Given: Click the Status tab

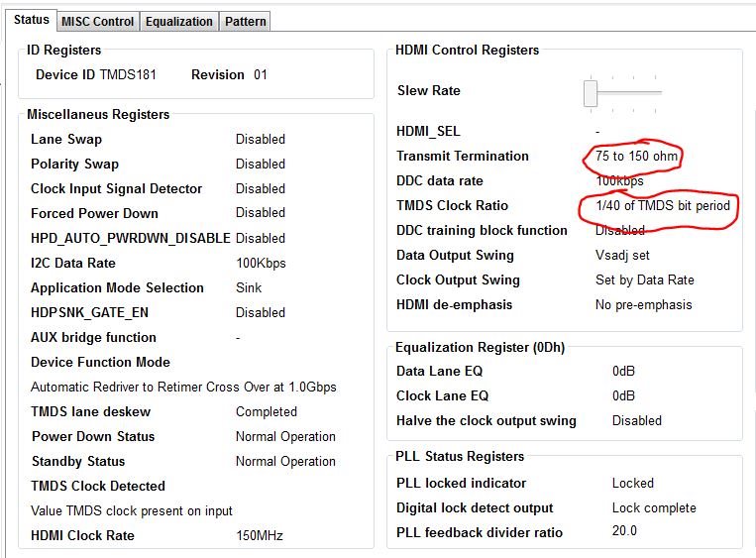Looking at the screenshot, I should pos(32,20).
